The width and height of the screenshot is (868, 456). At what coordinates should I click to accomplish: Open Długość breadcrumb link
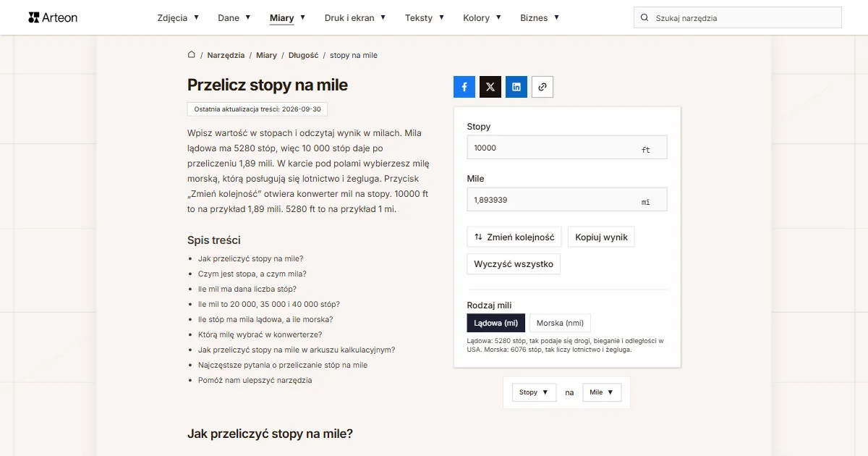(303, 55)
